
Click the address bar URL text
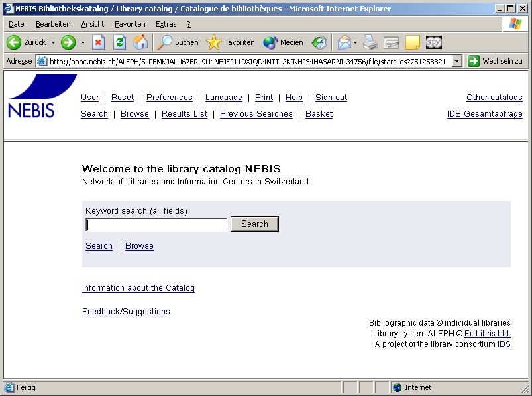[248, 62]
